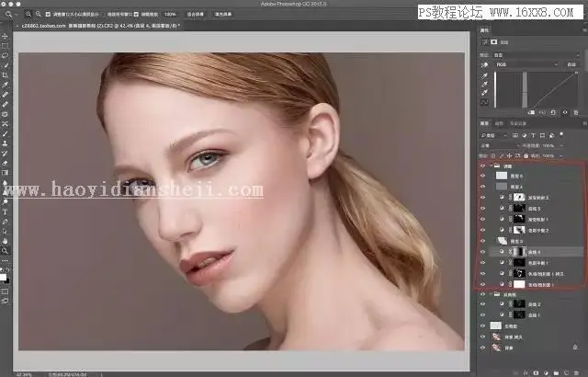Switch to the Channels (通道) tab
This screenshot has height=377, width=588.
[x=499, y=123]
